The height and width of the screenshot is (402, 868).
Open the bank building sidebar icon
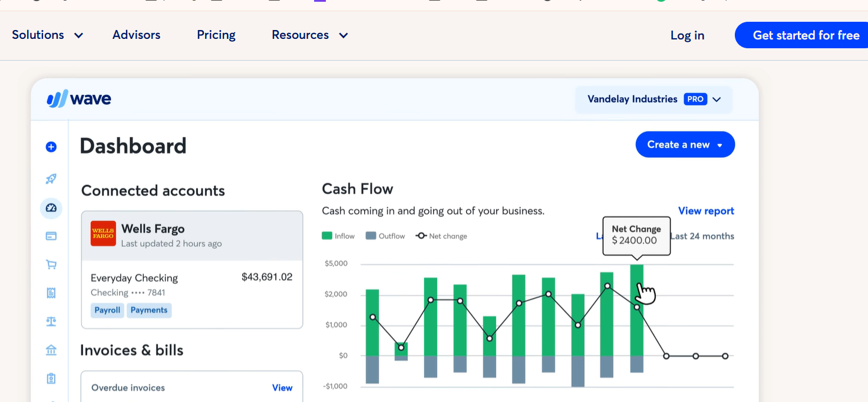coord(51,350)
